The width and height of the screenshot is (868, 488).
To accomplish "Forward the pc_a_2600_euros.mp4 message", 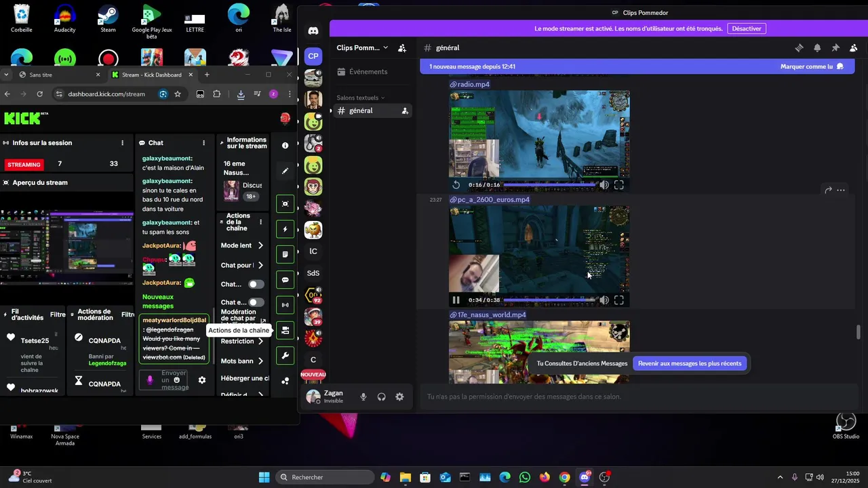I will pos(828,190).
